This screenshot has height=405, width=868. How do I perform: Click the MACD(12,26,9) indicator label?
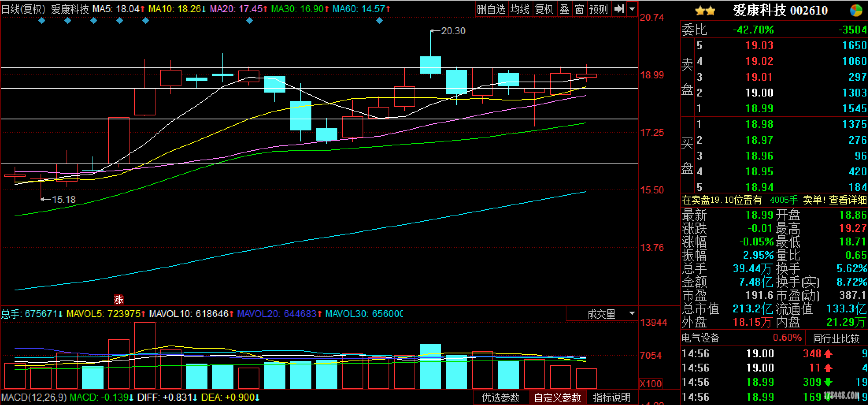click(34, 398)
